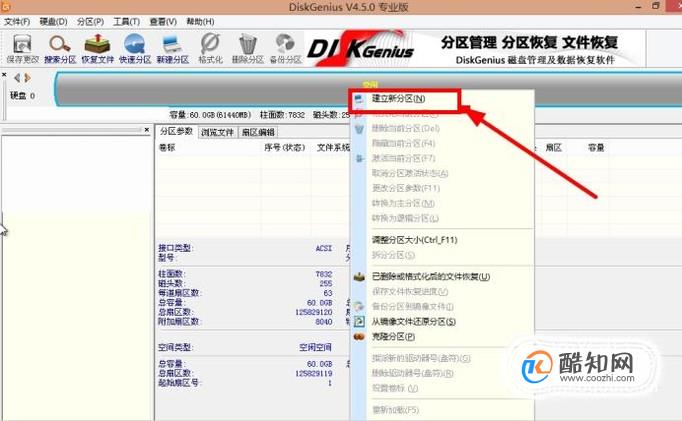Open the 分区(P) menu

click(x=90, y=21)
